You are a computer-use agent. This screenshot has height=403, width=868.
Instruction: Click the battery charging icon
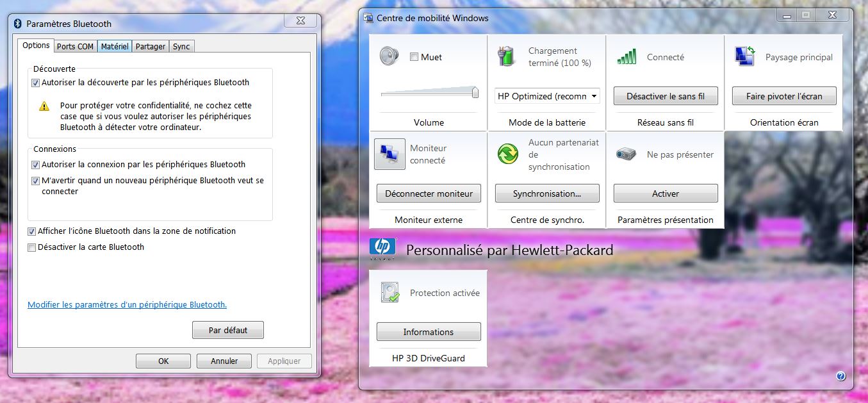click(507, 56)
